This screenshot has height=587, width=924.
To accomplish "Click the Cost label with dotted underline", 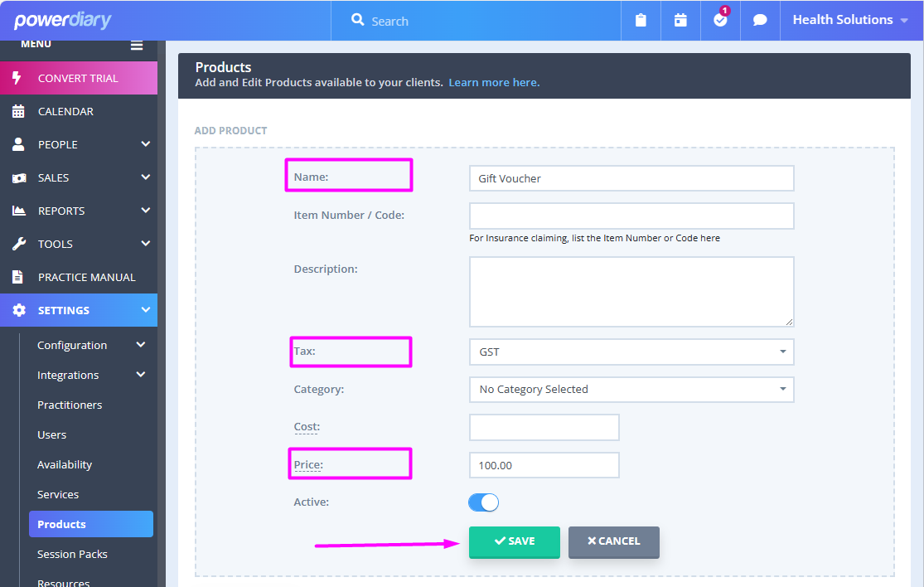I will [307, 427].
